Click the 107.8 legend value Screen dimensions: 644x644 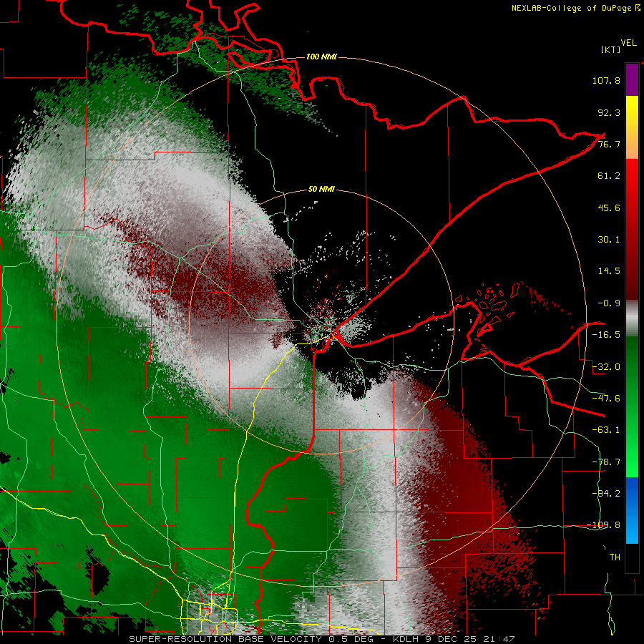pos(606,80)
